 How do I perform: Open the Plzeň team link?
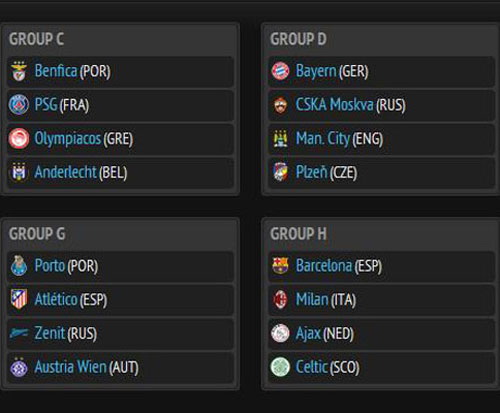pos(312,172)
